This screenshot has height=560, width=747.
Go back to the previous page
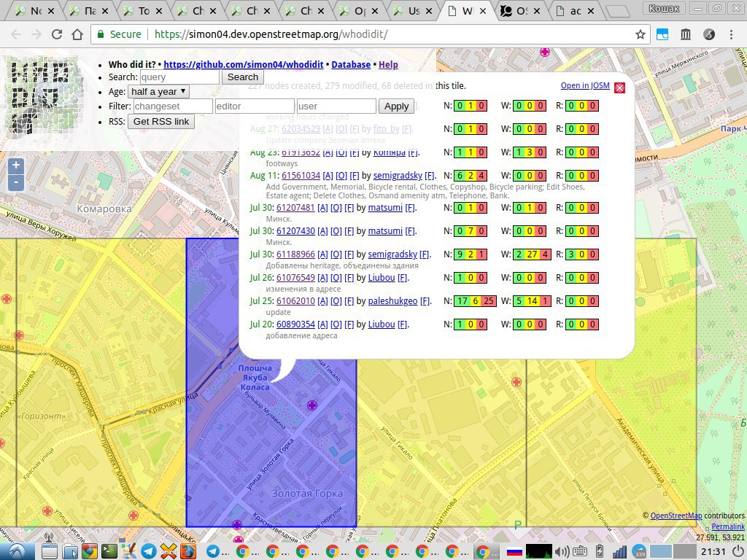(x=16, y=34)
